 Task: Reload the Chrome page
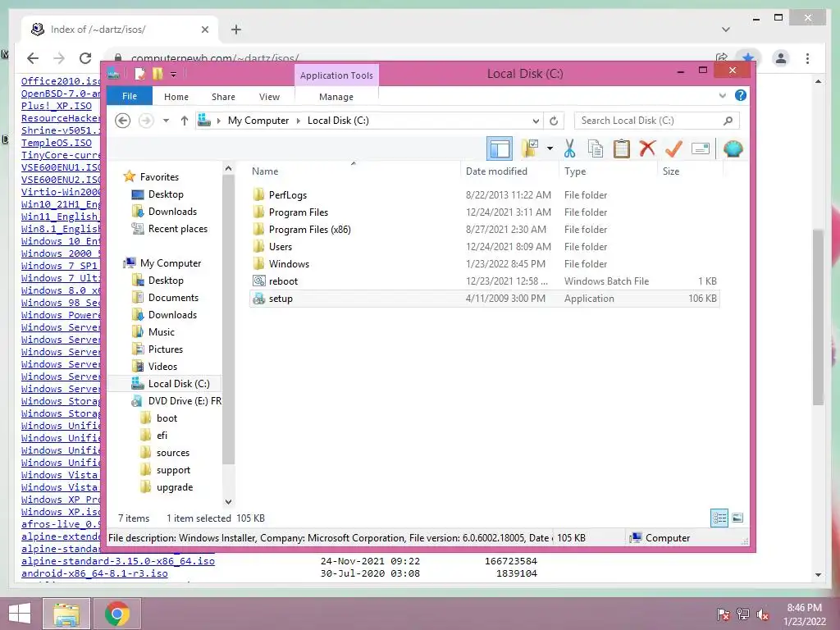[x=85, y=58]
